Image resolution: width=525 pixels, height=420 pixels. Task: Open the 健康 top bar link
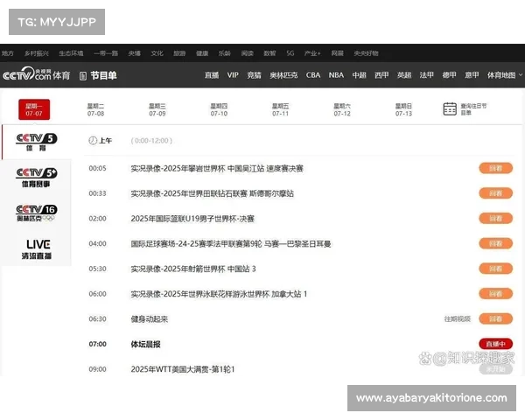202,53
